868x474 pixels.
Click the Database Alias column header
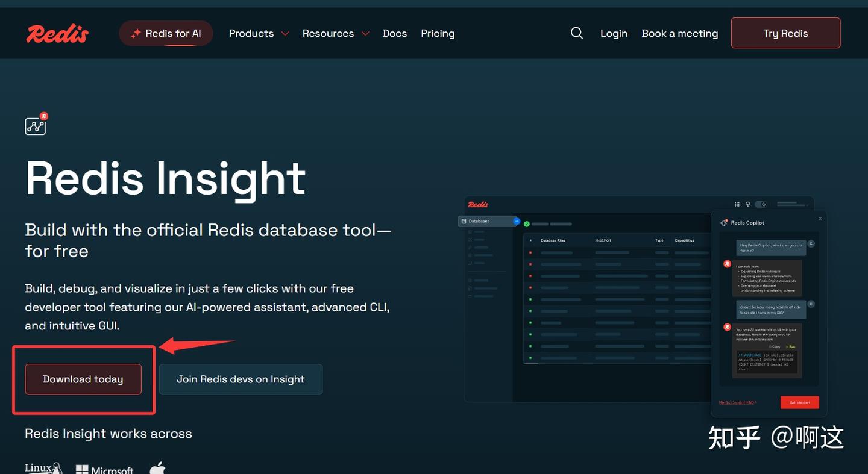click(553, 240)
